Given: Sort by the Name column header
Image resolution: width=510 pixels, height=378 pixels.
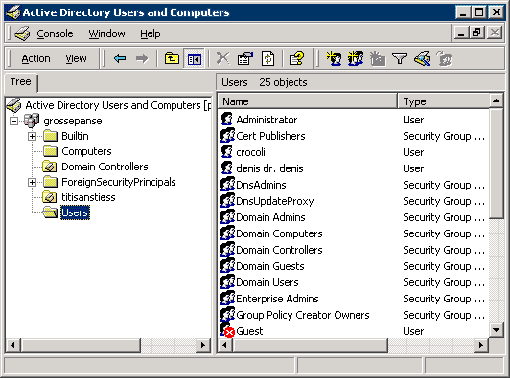Looking at the screenshot, I should [307, 101].
